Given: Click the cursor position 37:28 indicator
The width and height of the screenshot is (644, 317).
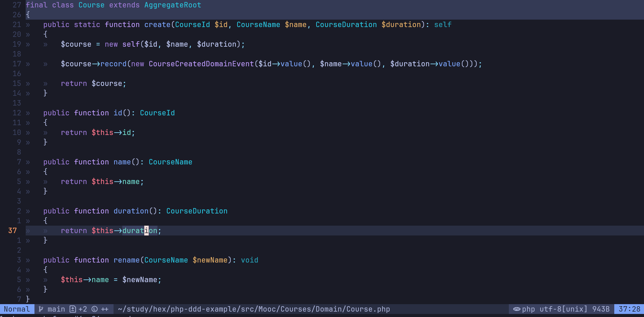Looking at the screenshot, I should click(629, 309).
